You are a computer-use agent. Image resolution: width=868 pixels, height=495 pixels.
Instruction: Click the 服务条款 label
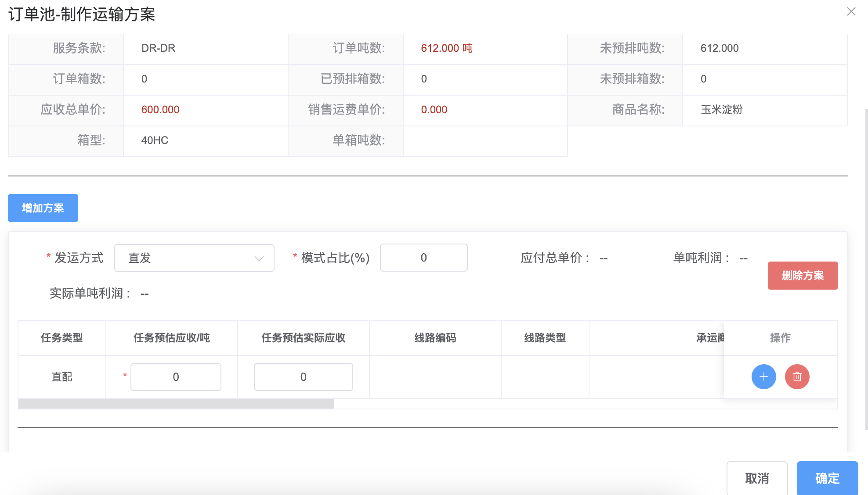(x=79, y=48)
